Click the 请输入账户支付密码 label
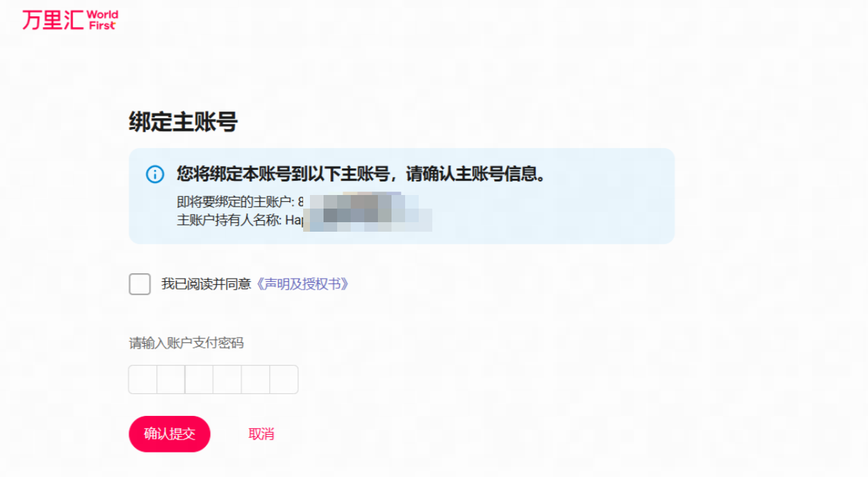Screen dimensions: 868x477 click(186, 343)
